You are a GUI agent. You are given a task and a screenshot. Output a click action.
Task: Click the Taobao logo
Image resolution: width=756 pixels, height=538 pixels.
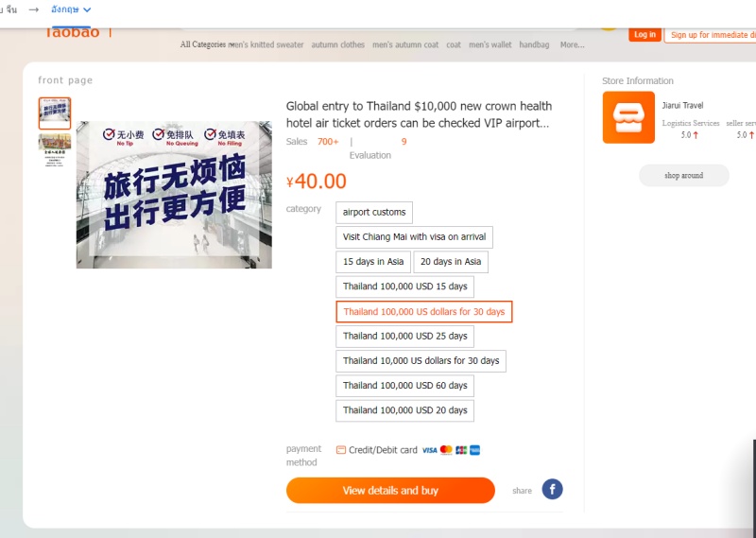coord(72,33)
